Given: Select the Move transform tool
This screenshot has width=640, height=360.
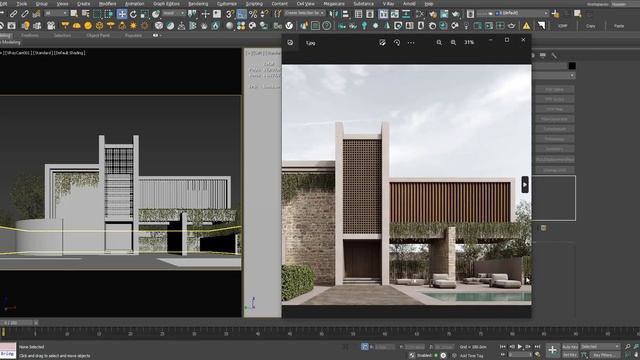Looking at the screenshot, I should pyautogui.click(x=122, y=14).
